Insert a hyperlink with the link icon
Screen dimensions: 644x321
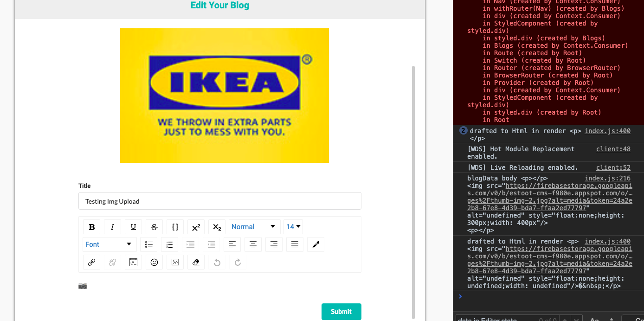click(x=91, y=262)
